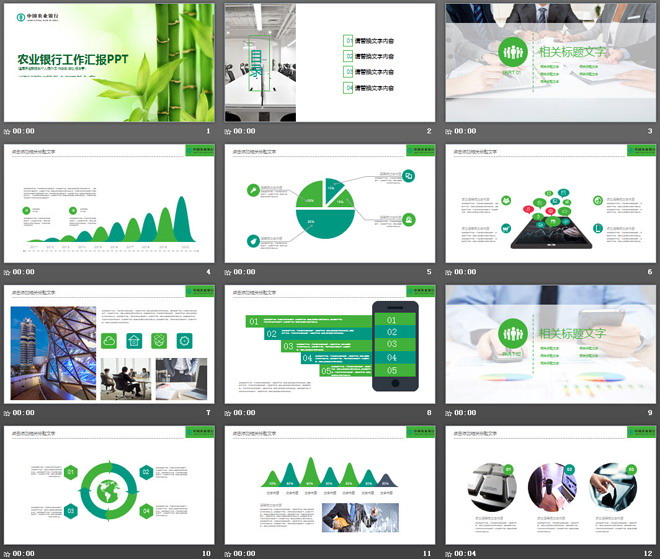Choose slide 7 with the glass building photo
Screen dimensions: 660x559
point(108,344)
